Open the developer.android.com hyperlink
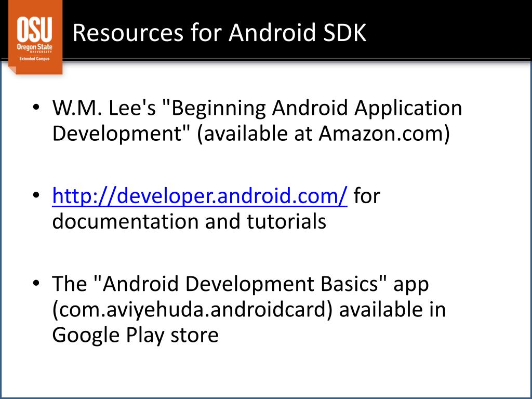Viewport: 532px width, 399px height. (x=199, y=196)
